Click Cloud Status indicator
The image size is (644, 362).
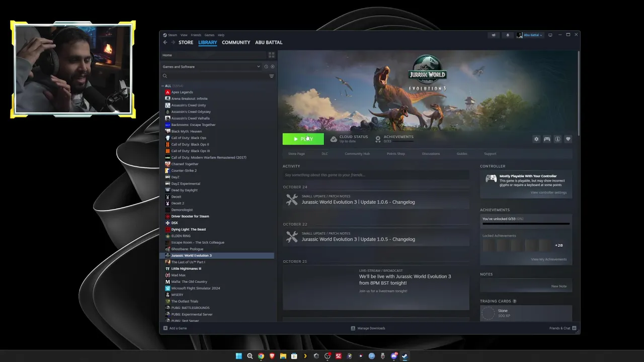tap(349, 139)
